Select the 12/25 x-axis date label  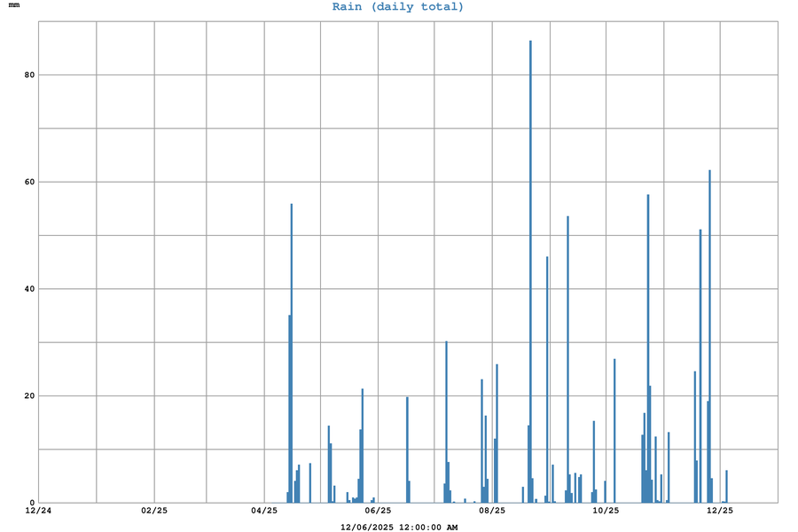(720, 511)
